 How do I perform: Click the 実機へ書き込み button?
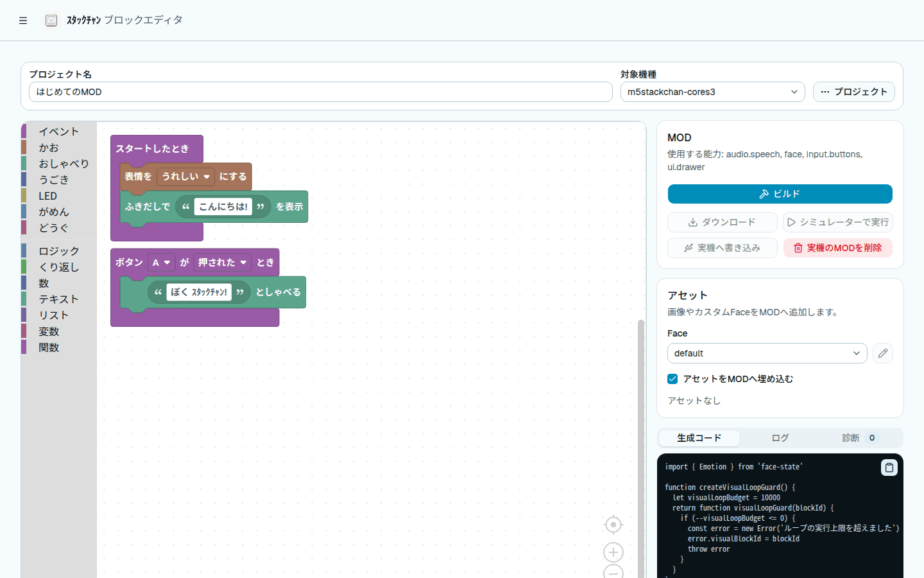click(x=722, y=248)
